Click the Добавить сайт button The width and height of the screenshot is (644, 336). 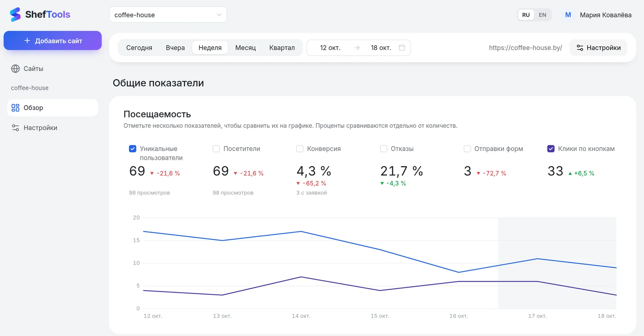[x=53, y=40]
